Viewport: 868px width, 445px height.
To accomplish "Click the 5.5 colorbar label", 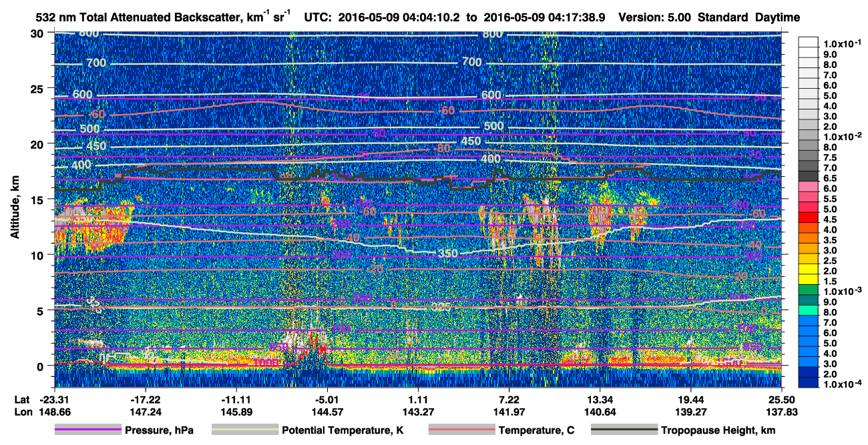I will click(x=829, y=199).
